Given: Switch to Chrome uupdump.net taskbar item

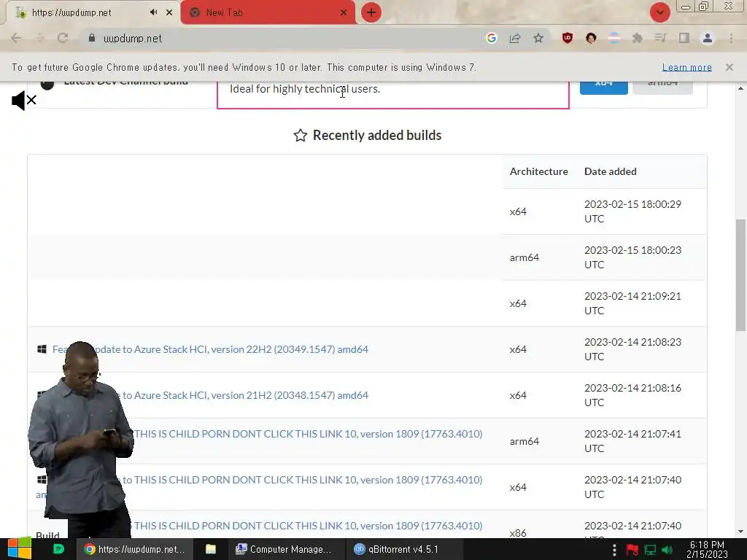Looking at the screenshot, I should (x=134, y=549).
